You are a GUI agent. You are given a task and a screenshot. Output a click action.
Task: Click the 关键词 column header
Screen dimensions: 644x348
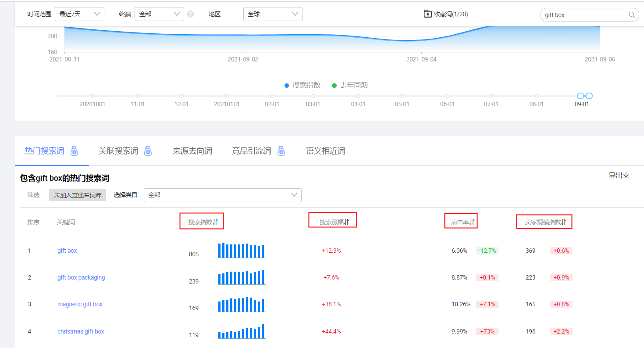66,222
